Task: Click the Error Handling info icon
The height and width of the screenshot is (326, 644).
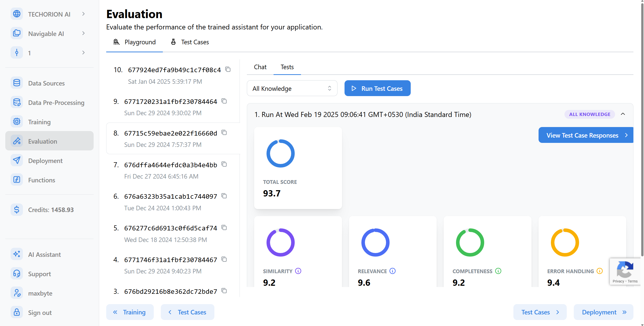Action: [600, 271]
